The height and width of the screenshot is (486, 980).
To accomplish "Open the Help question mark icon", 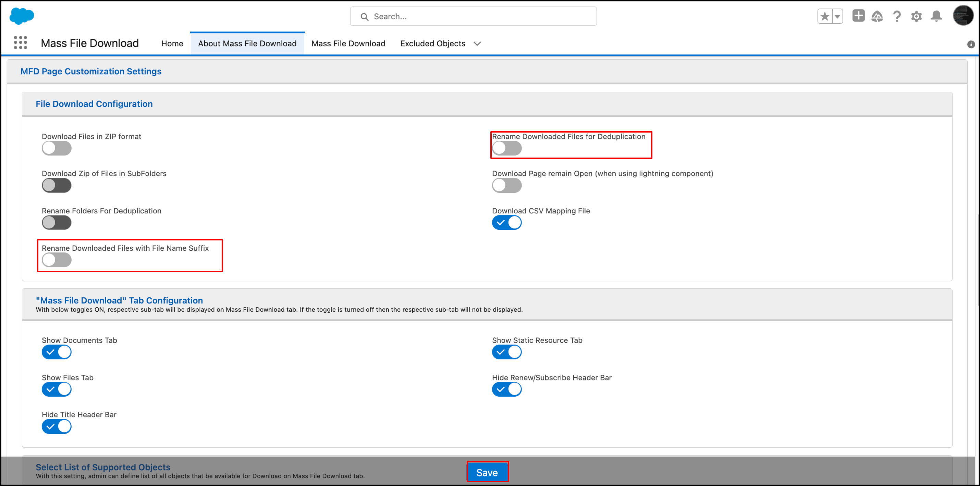I will click(x=897, y=16).
